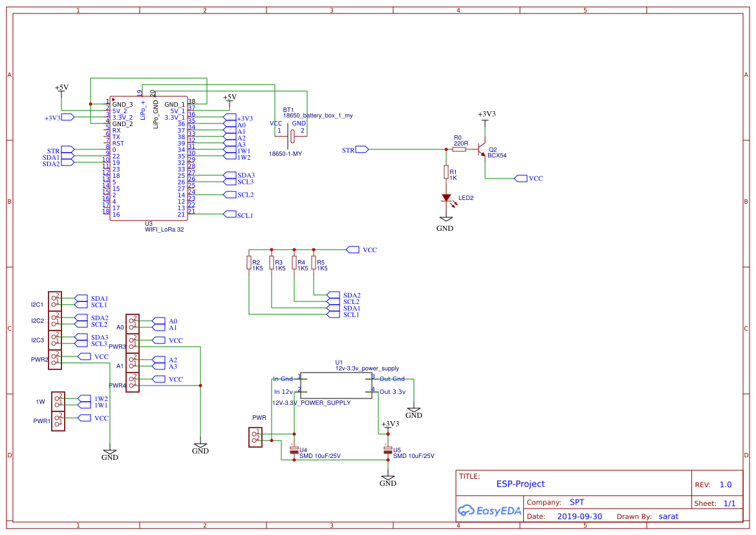Select the SCL1 port on the LoRa module
The height and width of the screenshot is (535, 756).
click(231, 213)
